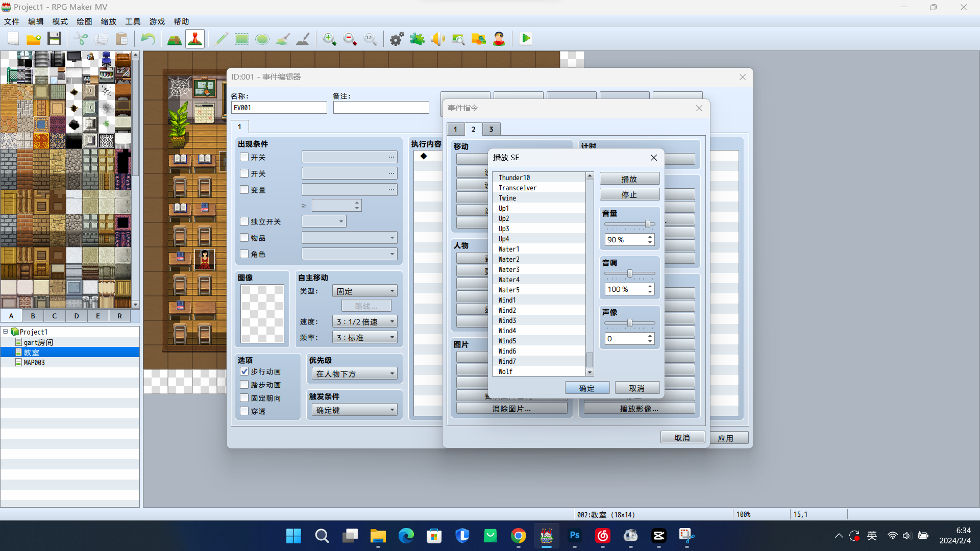Enable the 变量 condition checkbox
This screenshot has height=551, width=980.
click(x=244, y=190)
